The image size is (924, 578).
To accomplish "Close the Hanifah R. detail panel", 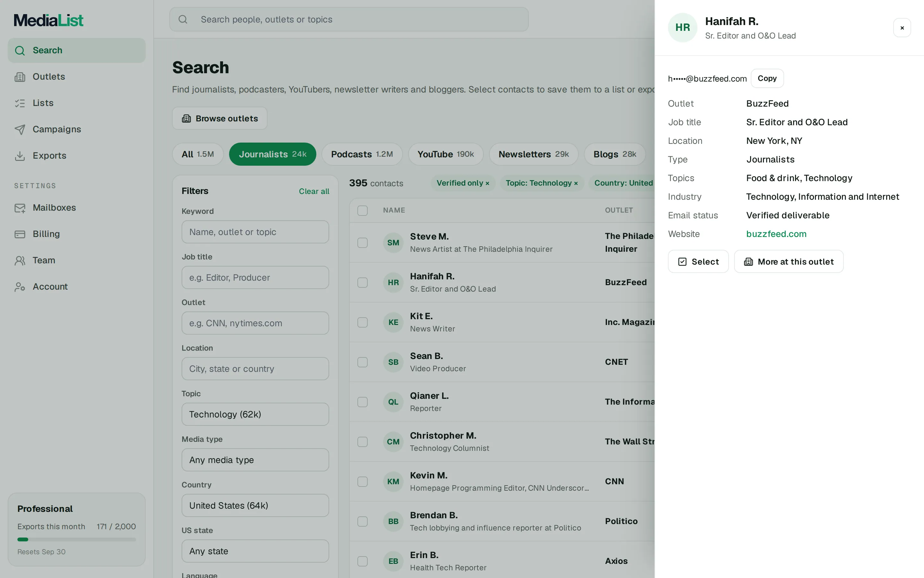I will click(x=902, y=28).
